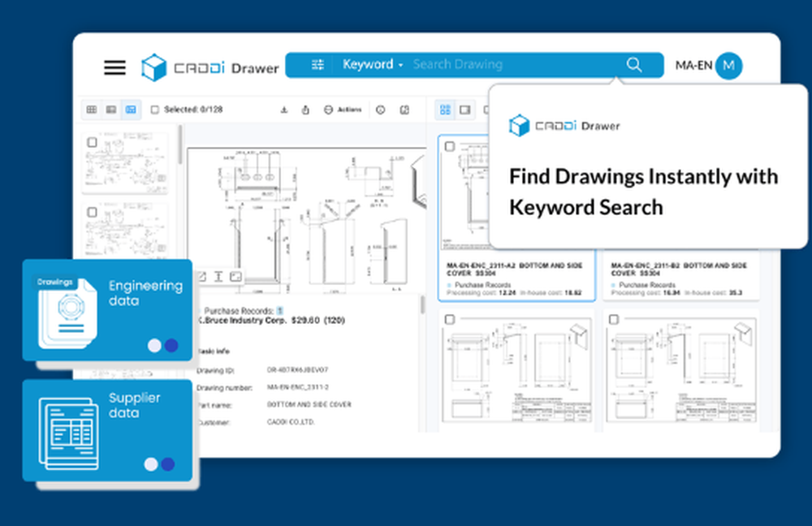The height and width of the screenshot is (526, 812).
Task: Download selected drawings icon
Action: (x=283, y=110)
